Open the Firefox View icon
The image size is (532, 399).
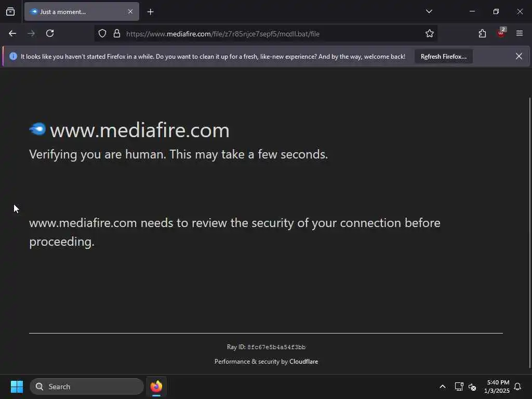[10, 12]
